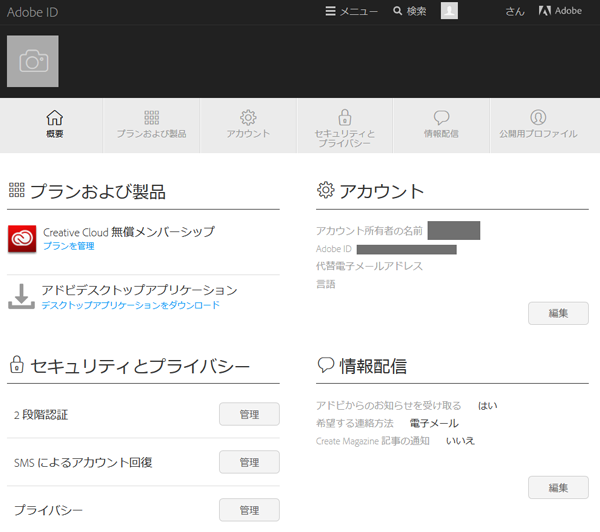Click the Adobe ID field label

pos(334,249)
